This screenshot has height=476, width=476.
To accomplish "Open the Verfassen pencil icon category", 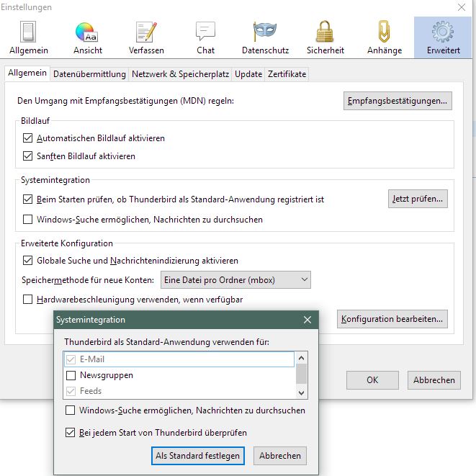I will [146, 37].
